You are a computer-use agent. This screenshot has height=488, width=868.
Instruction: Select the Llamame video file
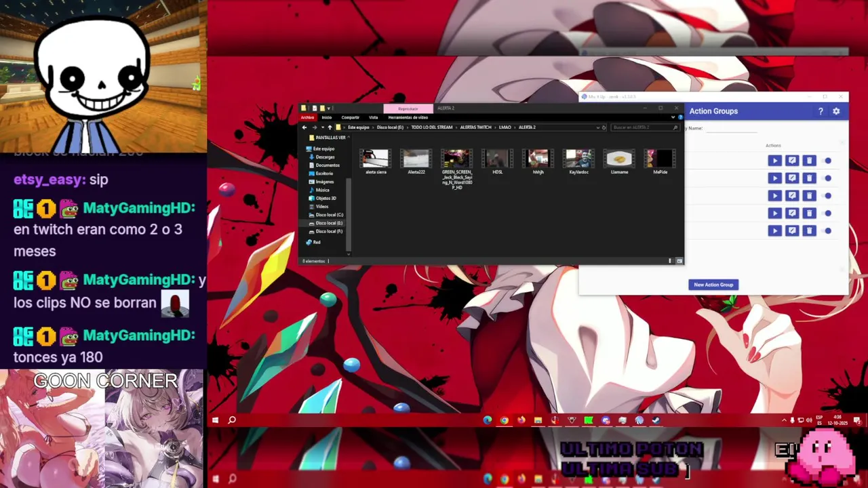(x=619, y=162)
